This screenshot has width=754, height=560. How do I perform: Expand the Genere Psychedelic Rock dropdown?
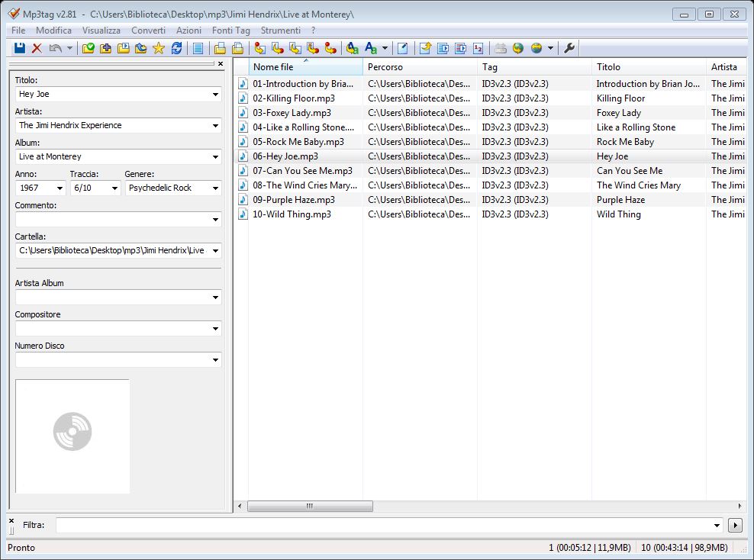[215, 188]
